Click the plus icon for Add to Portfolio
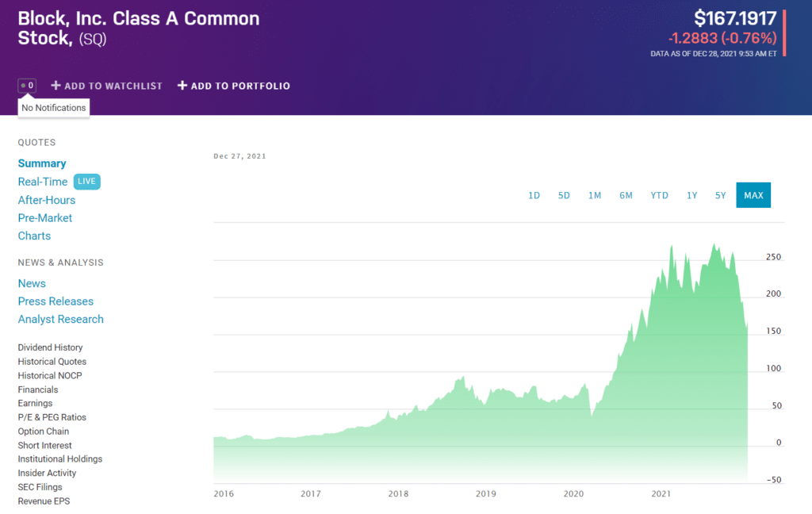The image size is (812, 514). coord(182,86)
